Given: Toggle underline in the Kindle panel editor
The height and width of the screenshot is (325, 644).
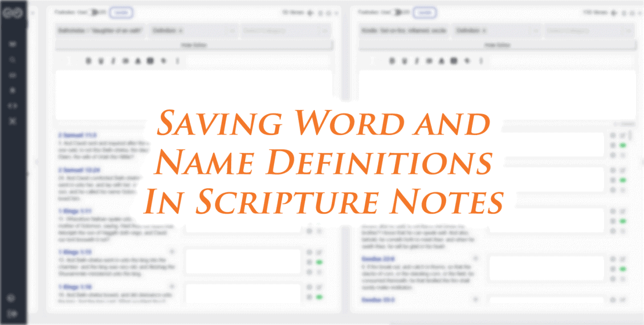Looking at the screenshot, I should (405, 61).
